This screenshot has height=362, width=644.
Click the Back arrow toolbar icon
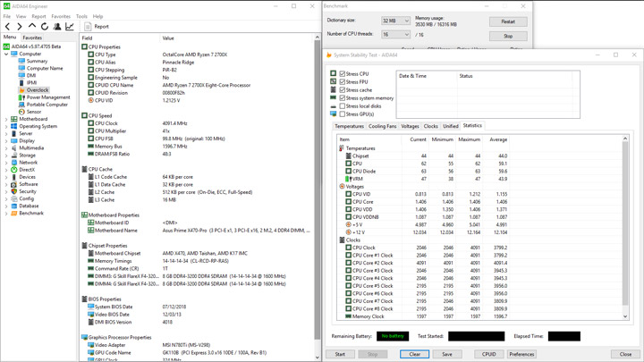[x=7, y=26]
